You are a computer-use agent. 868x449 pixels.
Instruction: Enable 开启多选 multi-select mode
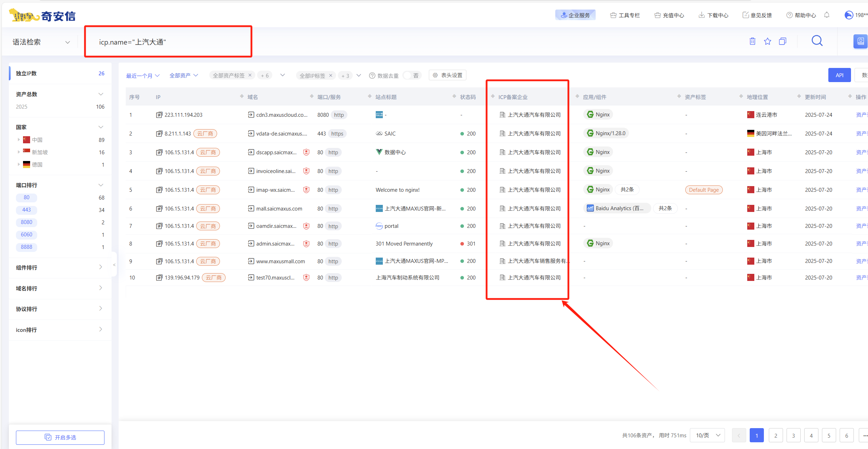60,437
